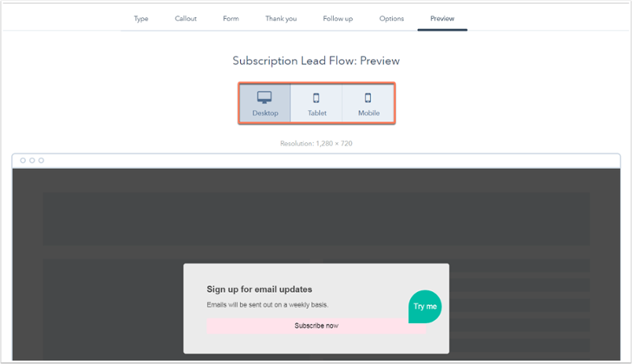Switch preview to Tablet device icon
This screenshot has width=632, height=364.
[316, 97]
